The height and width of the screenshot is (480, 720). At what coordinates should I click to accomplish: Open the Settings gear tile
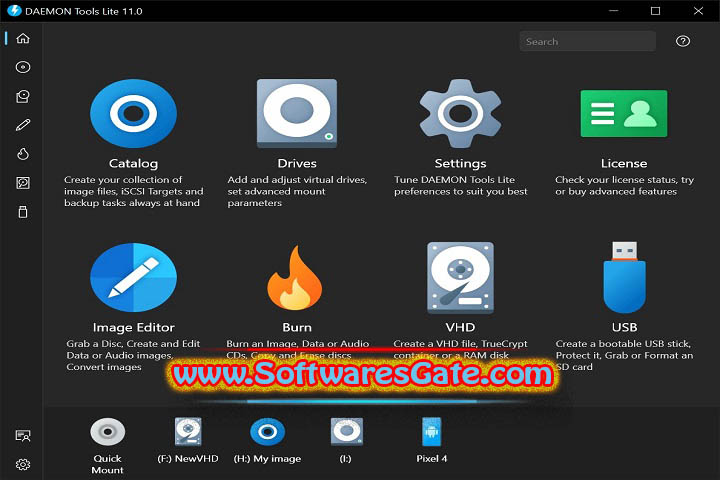click(x=460, y=113)
